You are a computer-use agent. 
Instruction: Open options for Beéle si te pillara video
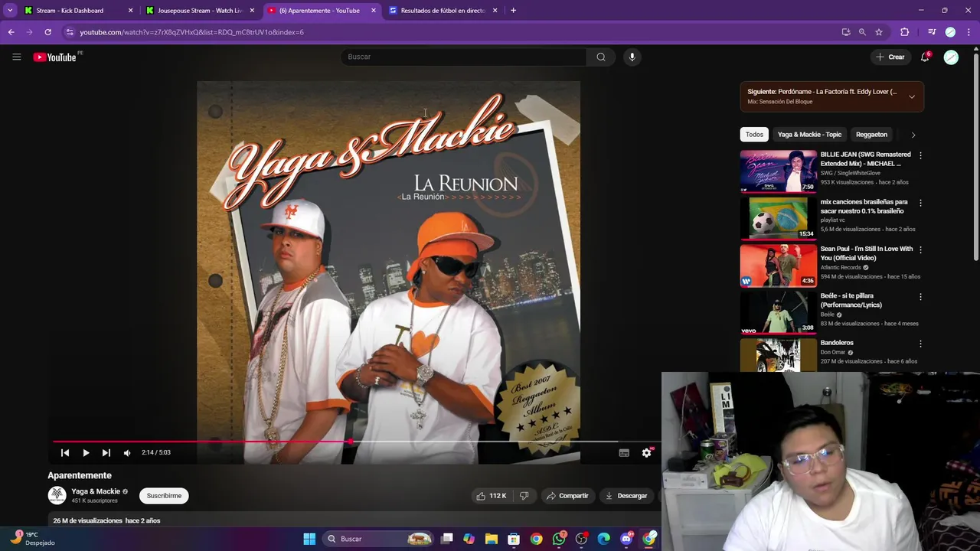pyautogui.click(x=920, y=297)
